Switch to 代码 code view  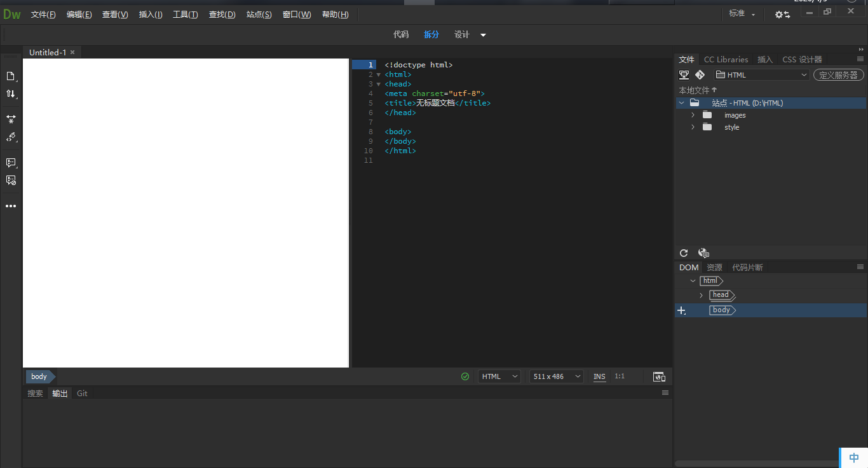coord(401,34)
